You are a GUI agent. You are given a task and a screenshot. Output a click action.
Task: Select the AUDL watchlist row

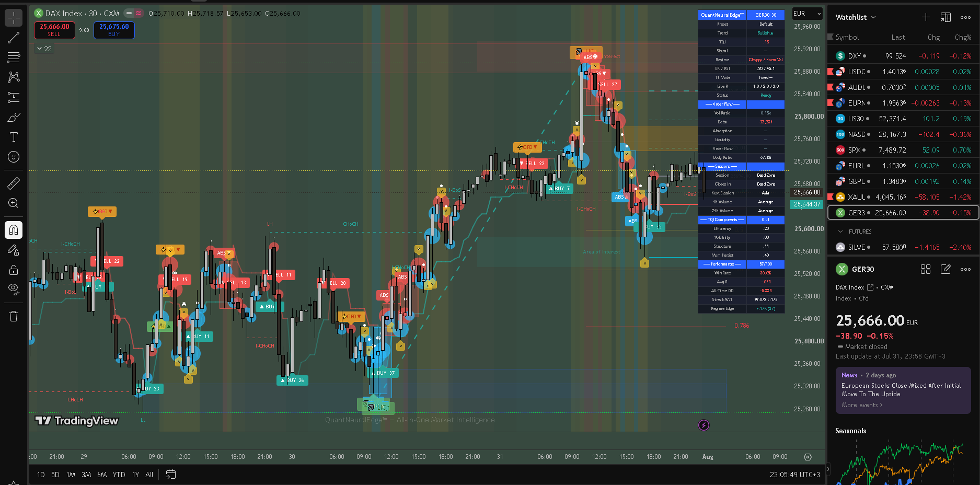[x=903, y=87]
